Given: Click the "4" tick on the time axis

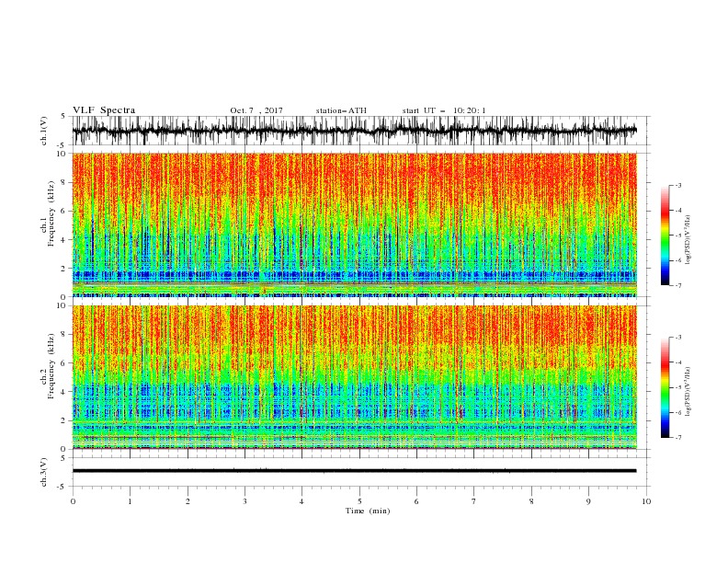Looking at the screenshot, I should pos(301,501).
